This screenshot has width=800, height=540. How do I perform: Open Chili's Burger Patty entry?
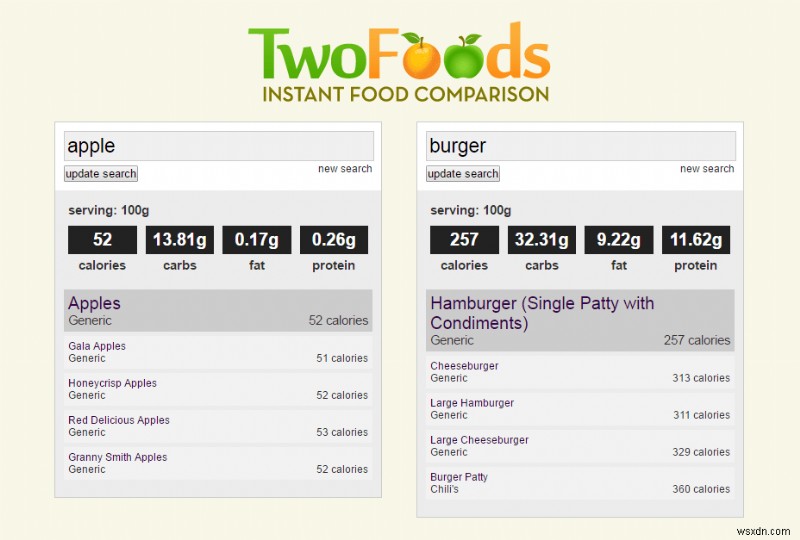580,483
